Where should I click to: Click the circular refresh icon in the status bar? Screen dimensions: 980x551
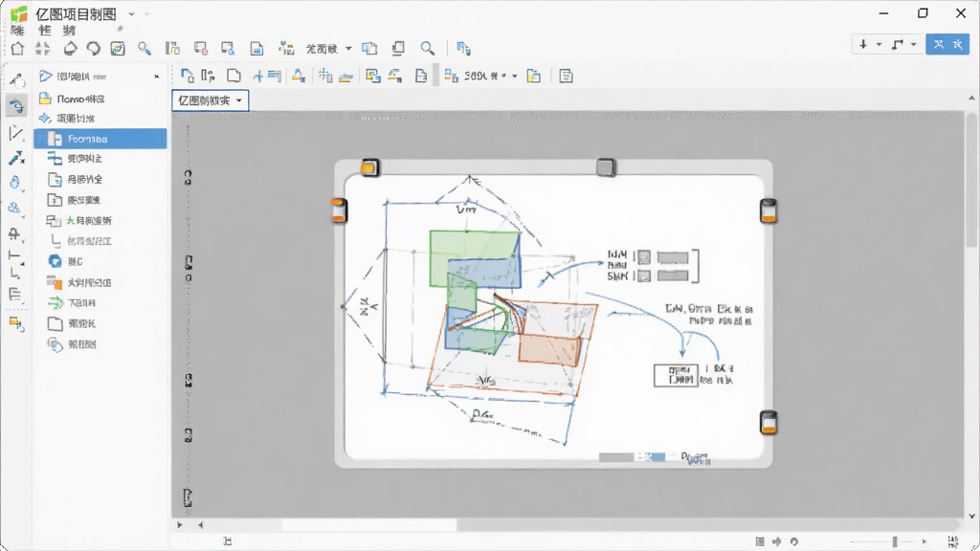(793, 541)
